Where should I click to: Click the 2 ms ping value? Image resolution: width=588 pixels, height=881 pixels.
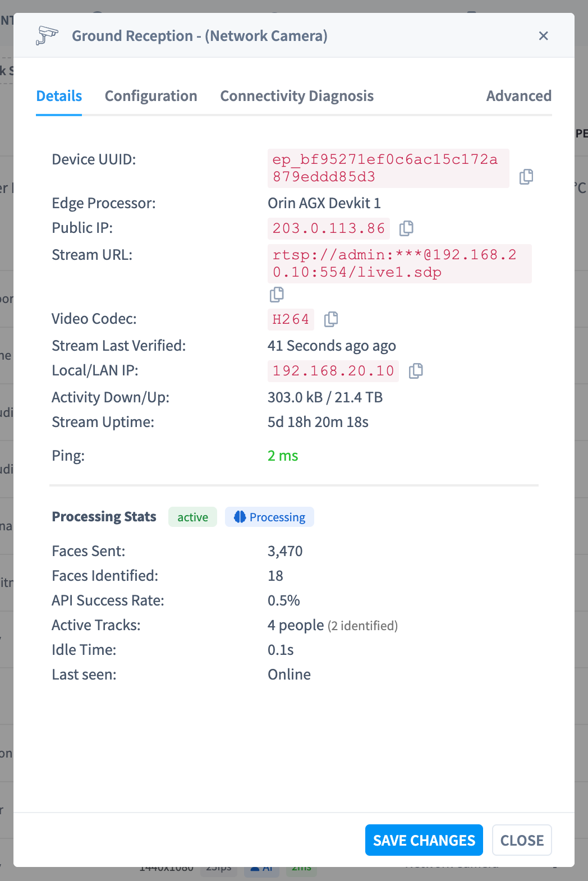coord(283,456)
